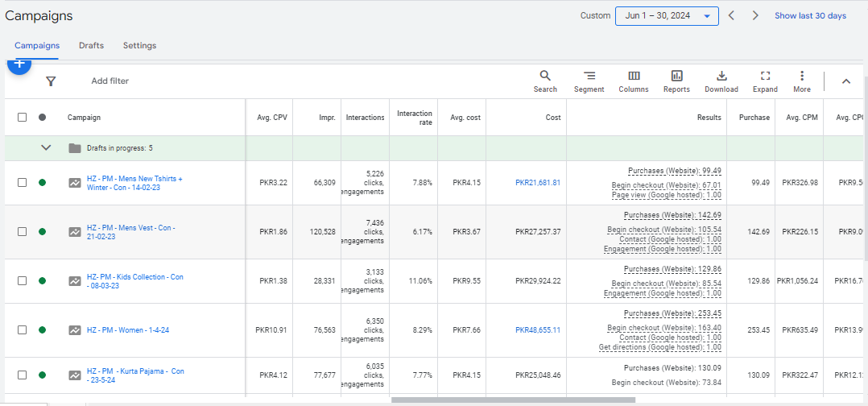Screen dimensions: 868x406
Task: Switch to the Drafts tab
Action: tap(91, 45)
